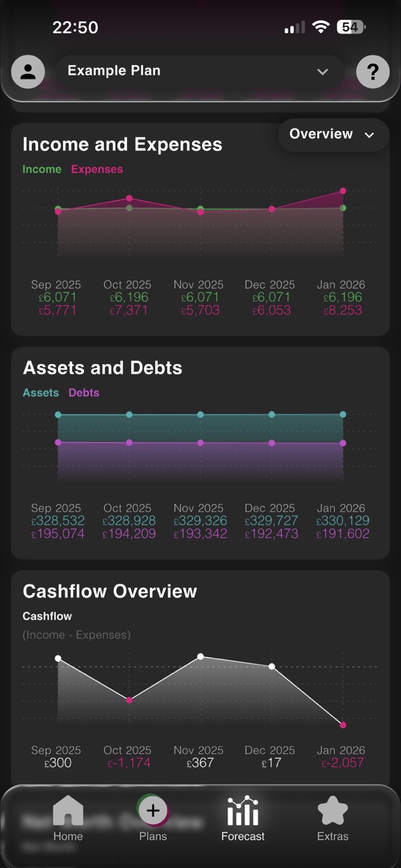Expand the Overview dropdown
Image resolution: width=401 pixels, height=868 pixels.
pyautogui.click(x=333, y=134)
